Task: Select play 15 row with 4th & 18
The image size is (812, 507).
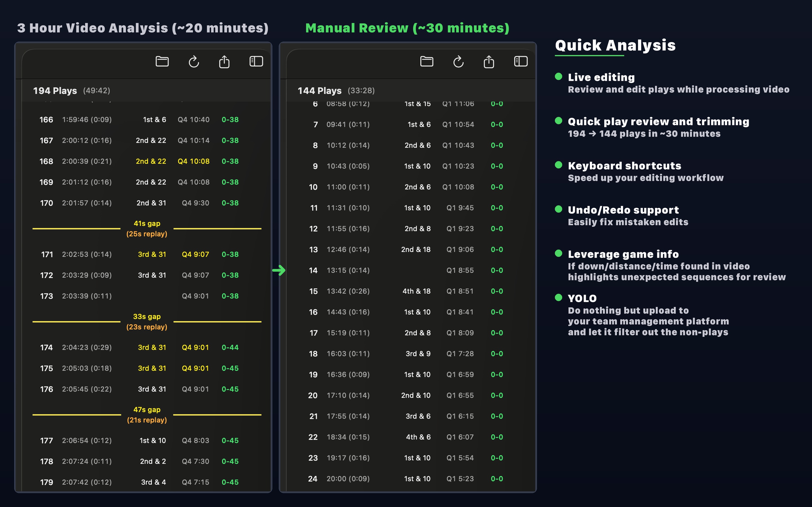Action: (405, 291)
